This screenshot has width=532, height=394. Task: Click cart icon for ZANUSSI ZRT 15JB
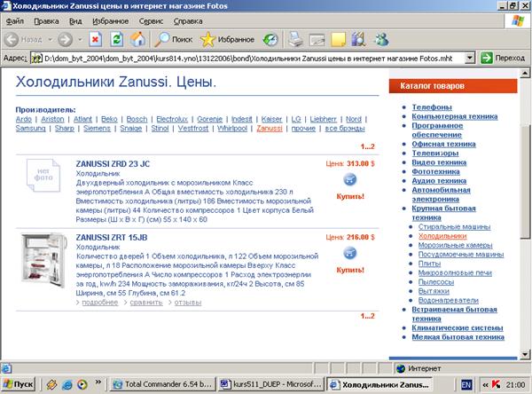click(348, 254)
